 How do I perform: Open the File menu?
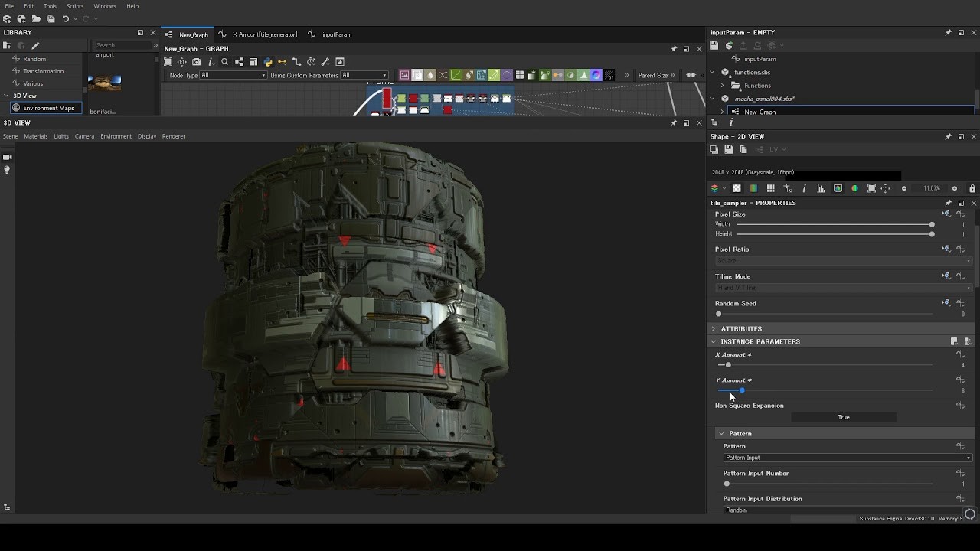pyautogui.click(x=9, y=6)
